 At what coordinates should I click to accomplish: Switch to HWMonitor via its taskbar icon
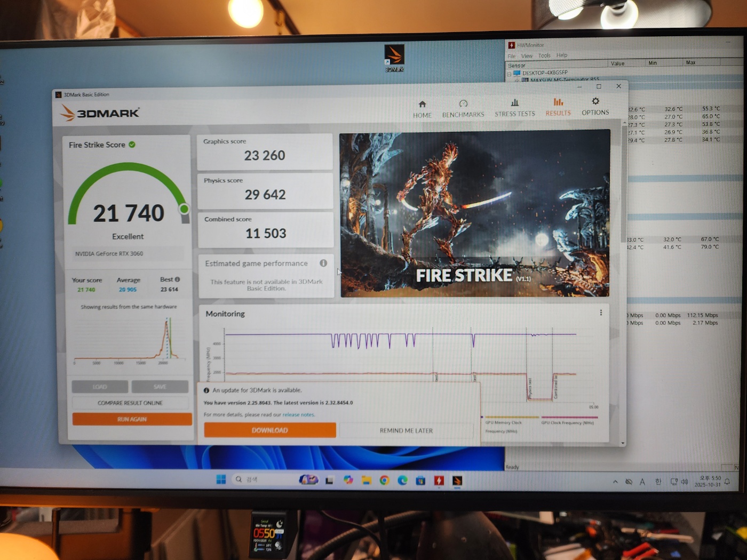point(439,481)
